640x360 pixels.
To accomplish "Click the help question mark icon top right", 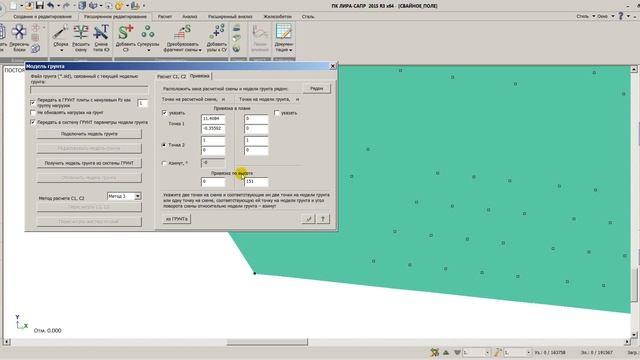I will coord(620,16).
